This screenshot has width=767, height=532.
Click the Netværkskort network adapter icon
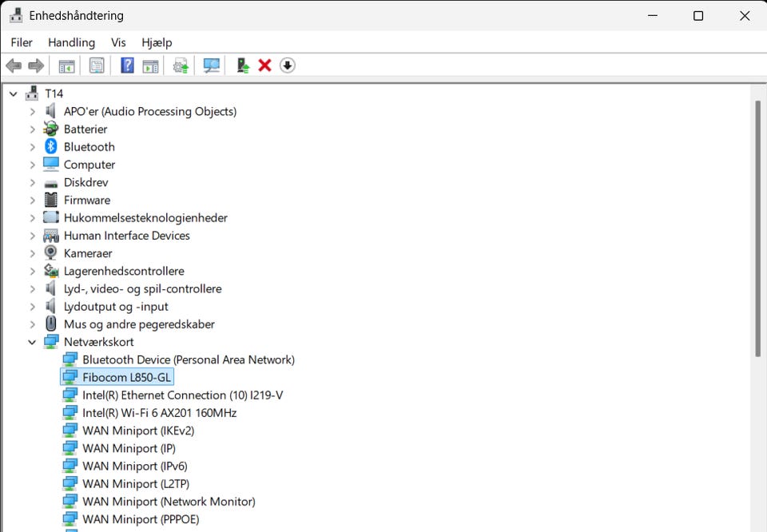tap(51, 341)
